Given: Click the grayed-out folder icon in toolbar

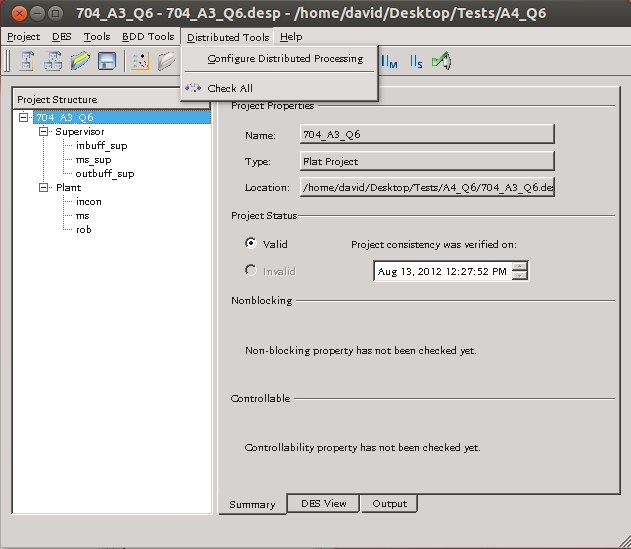Looking at the screenshot, I should [x=166, y=62].
